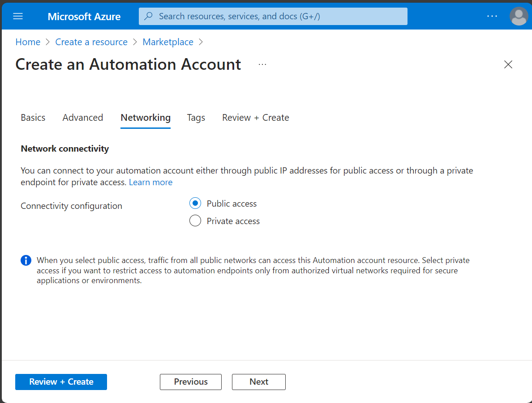Open the ellipsis next to the page title
The image size is (532, 403).
click(262, 64)
